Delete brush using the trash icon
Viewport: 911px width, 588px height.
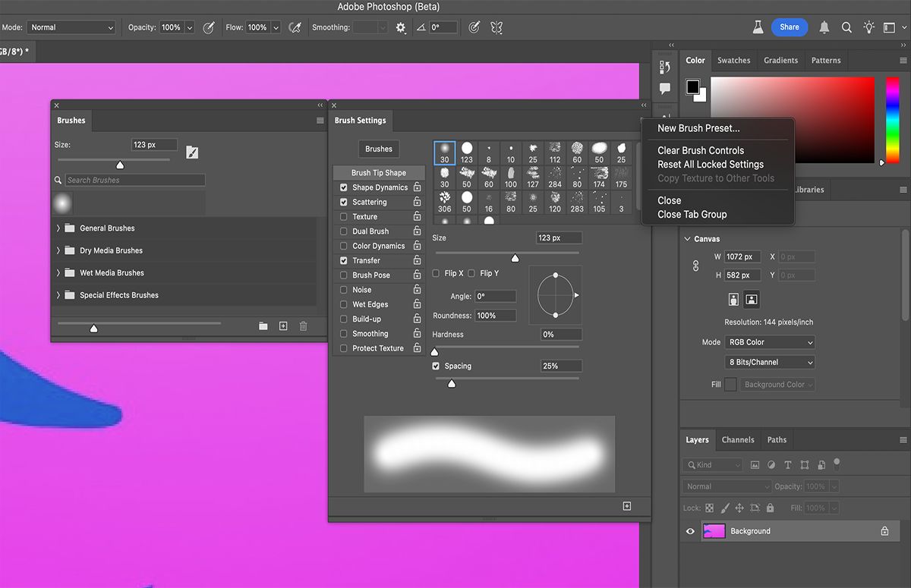tap(303, 325)
